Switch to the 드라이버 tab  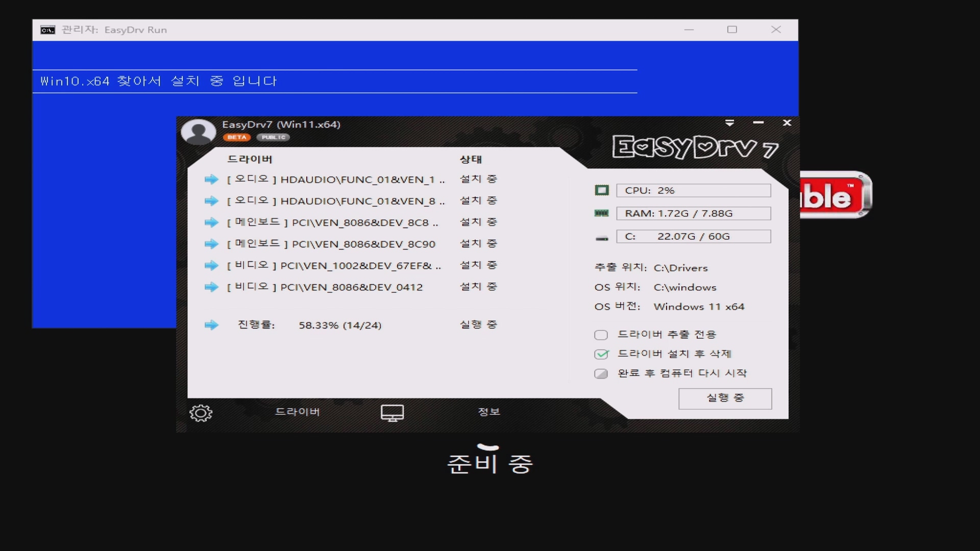(x=297, y=412)
